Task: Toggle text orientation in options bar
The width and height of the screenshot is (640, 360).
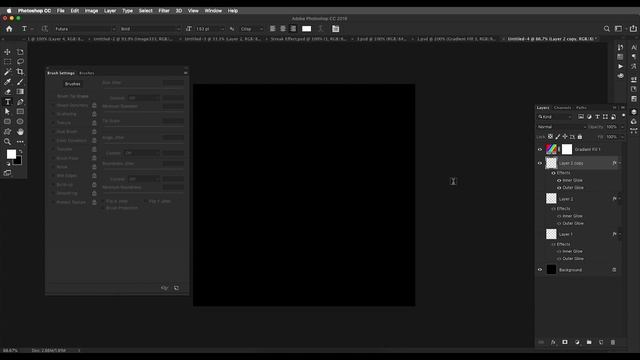Action: (44, 29)
